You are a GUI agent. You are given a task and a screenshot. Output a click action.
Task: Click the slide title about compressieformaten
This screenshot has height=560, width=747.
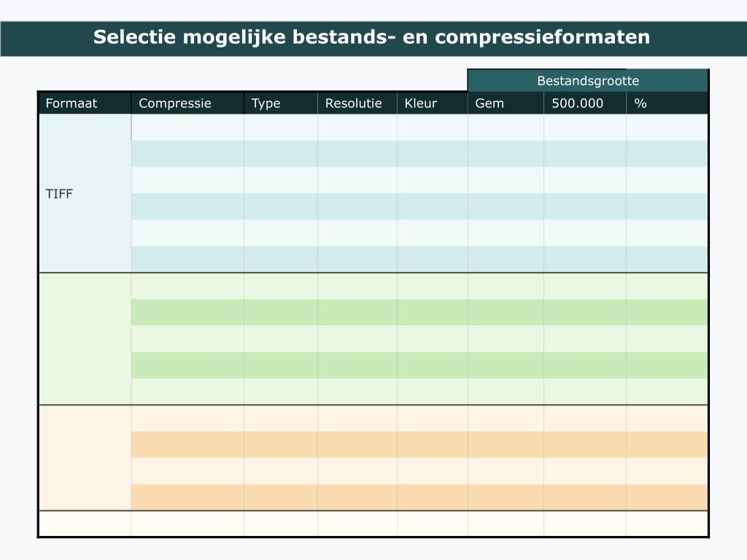pos(371,37)
